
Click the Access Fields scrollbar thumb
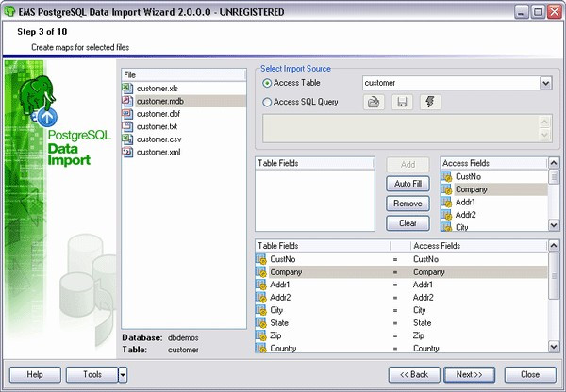(554, 177)
